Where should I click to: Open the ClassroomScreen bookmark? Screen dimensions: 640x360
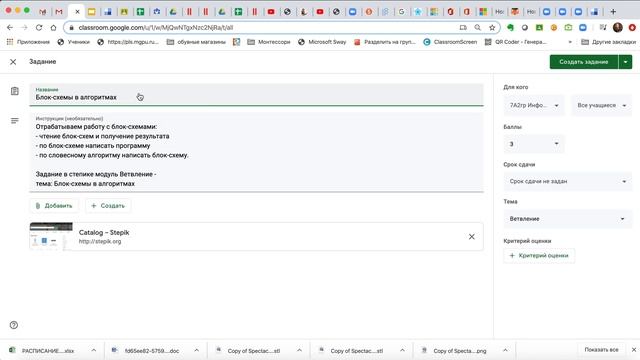[x=450, y=42]
